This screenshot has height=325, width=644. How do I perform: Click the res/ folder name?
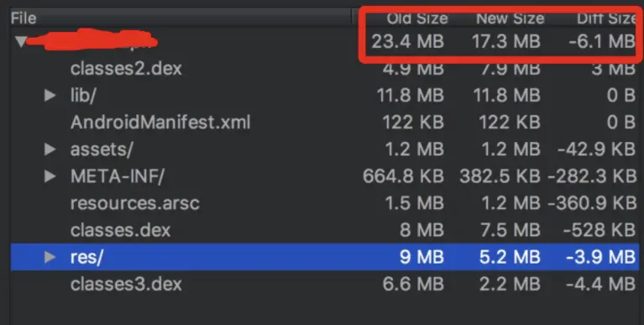(x=86, y=257)
